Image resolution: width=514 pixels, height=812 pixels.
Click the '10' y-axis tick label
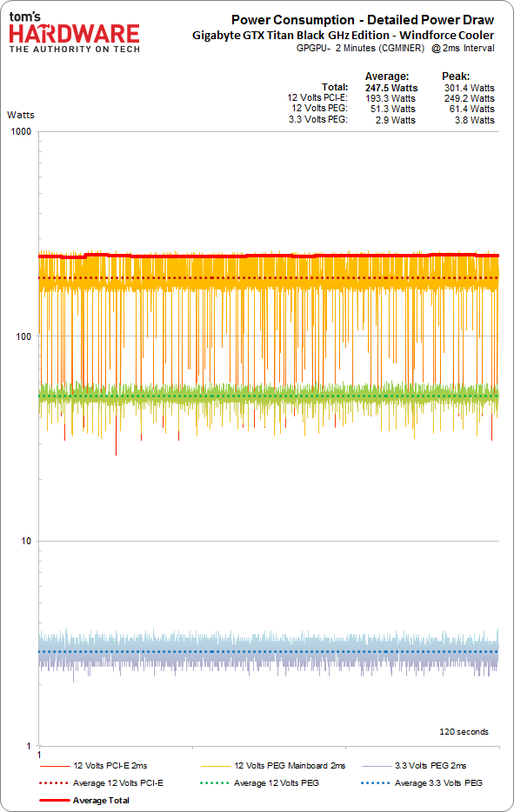pos(26,541)
